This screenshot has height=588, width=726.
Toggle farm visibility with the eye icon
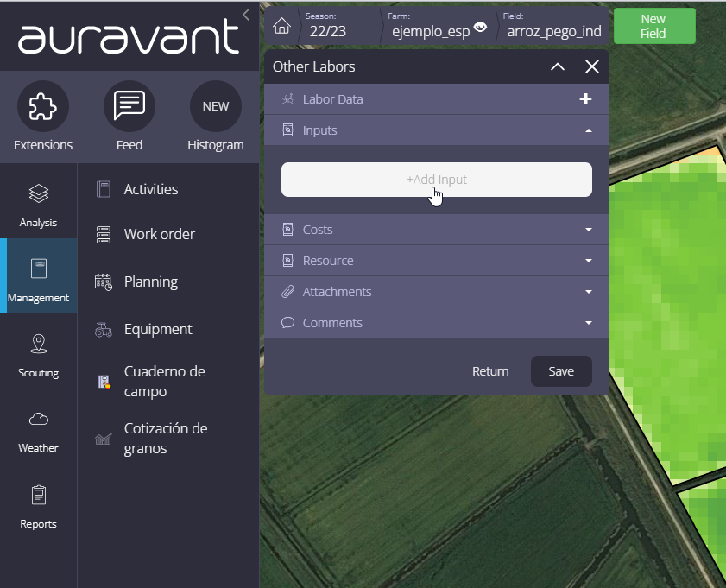point(481,27)
